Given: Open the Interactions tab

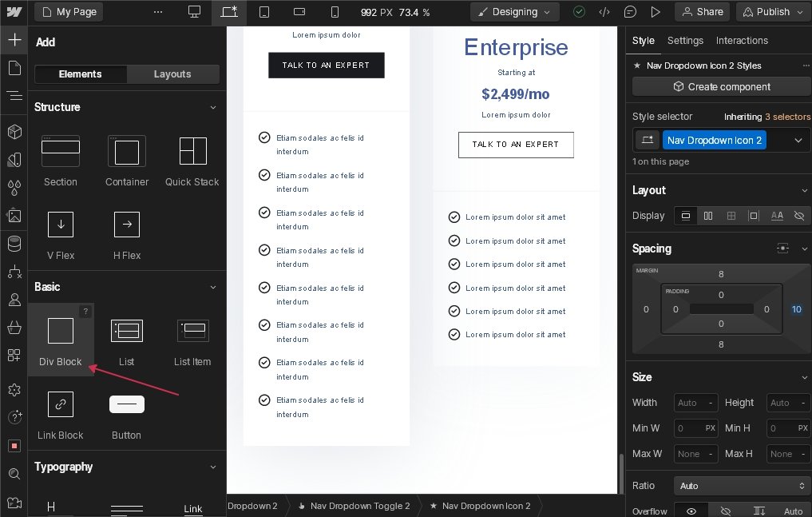Looking at the screenshot, I should coord(742,41).
